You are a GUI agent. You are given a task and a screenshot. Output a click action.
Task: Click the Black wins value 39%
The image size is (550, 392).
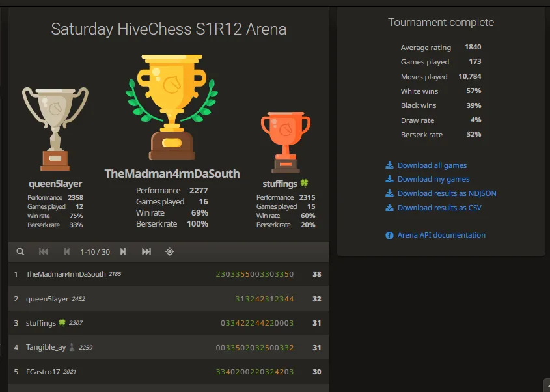[474, 105]
